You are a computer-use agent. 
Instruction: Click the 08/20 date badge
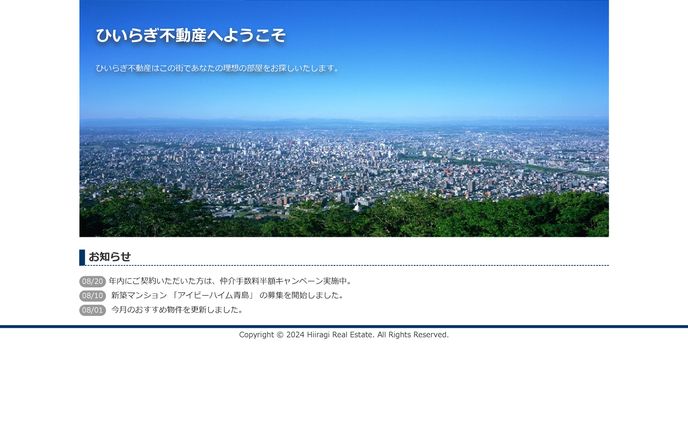(x=93, y=281)
